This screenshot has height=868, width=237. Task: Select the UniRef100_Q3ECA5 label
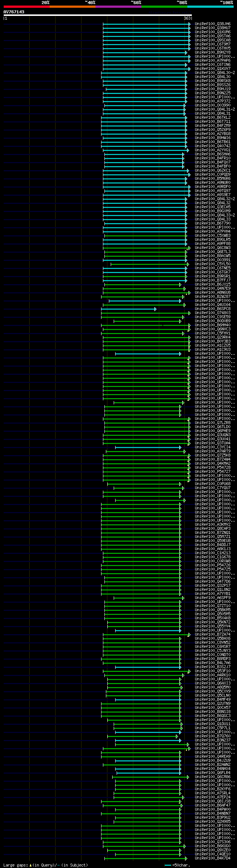[x=213, y=207]
